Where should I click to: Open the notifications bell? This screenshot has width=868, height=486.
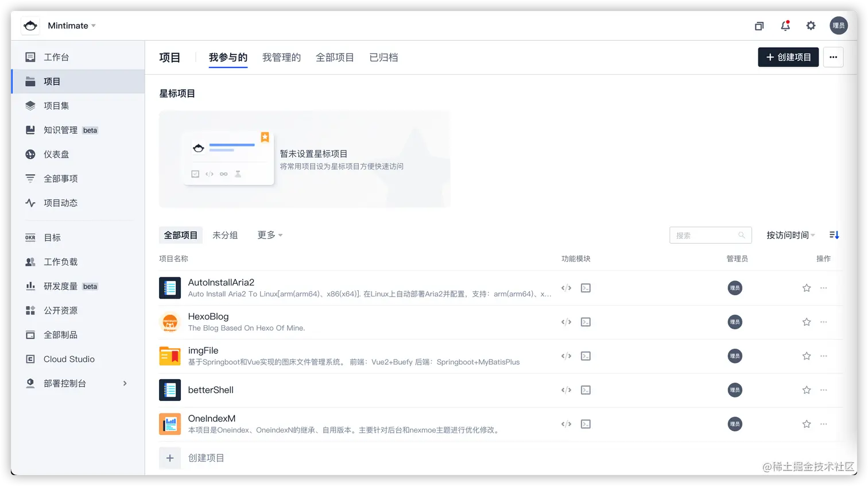[x=785, y=26]
